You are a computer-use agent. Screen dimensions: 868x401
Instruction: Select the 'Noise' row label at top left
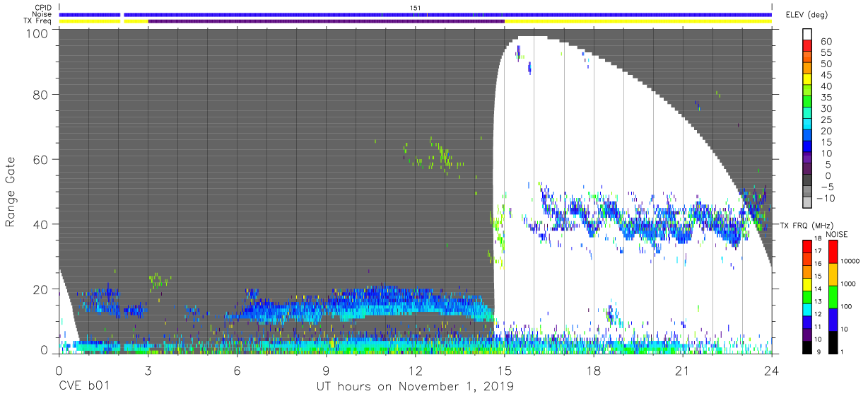point(42,14)
